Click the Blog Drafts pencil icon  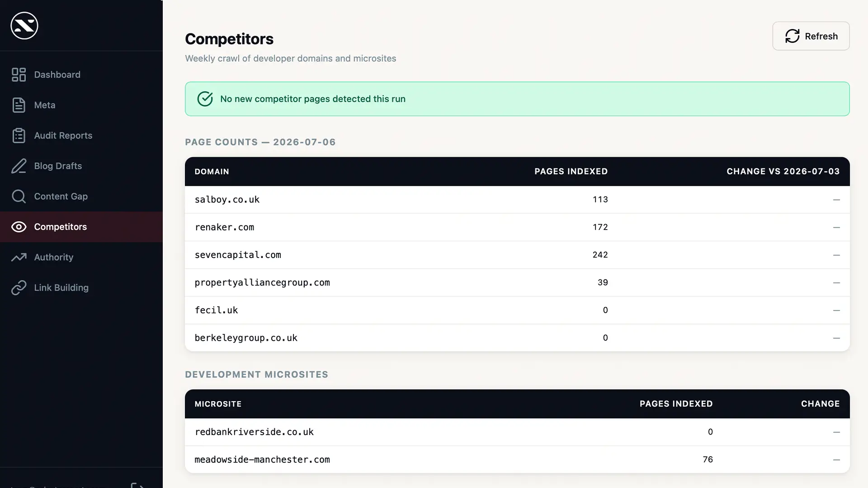tap(19, 166)
